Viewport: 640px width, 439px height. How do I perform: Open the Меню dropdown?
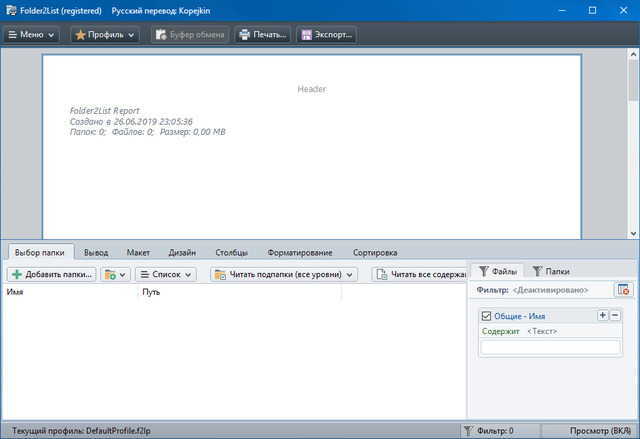point(34,35)
